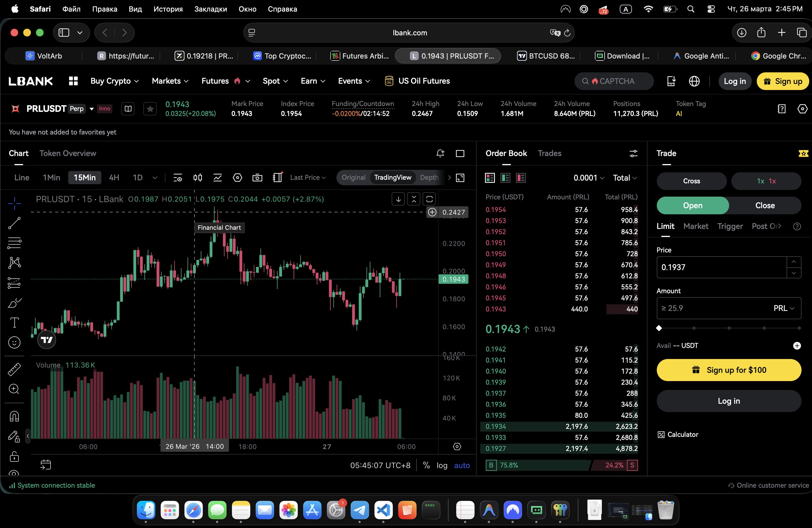Open the Total column display dropdown
The width and height of the screenshot is (812, 528).
[x=625, y=178]
